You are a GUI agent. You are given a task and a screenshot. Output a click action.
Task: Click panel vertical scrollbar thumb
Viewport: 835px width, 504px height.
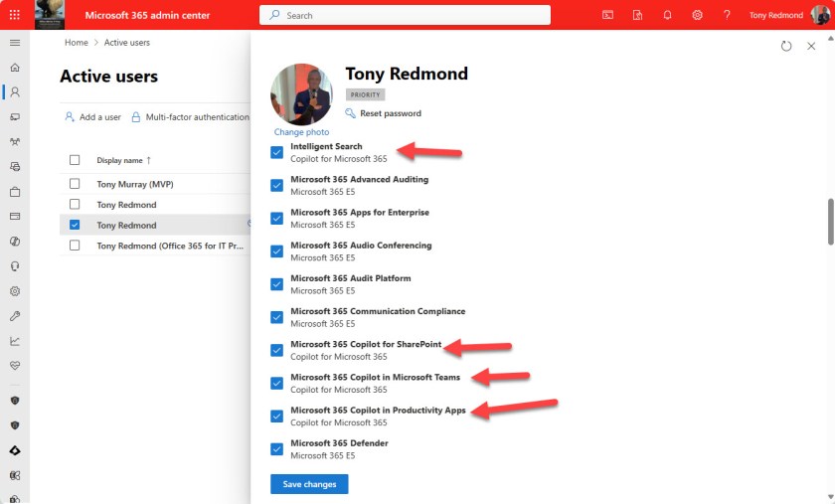830,221
